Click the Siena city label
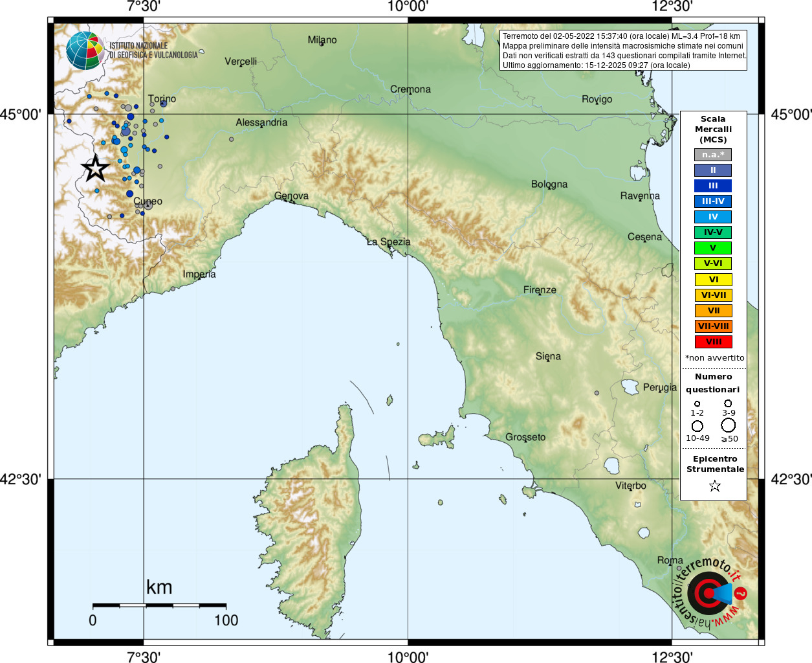This screenshot has height=663, width=812. point(548,357)
